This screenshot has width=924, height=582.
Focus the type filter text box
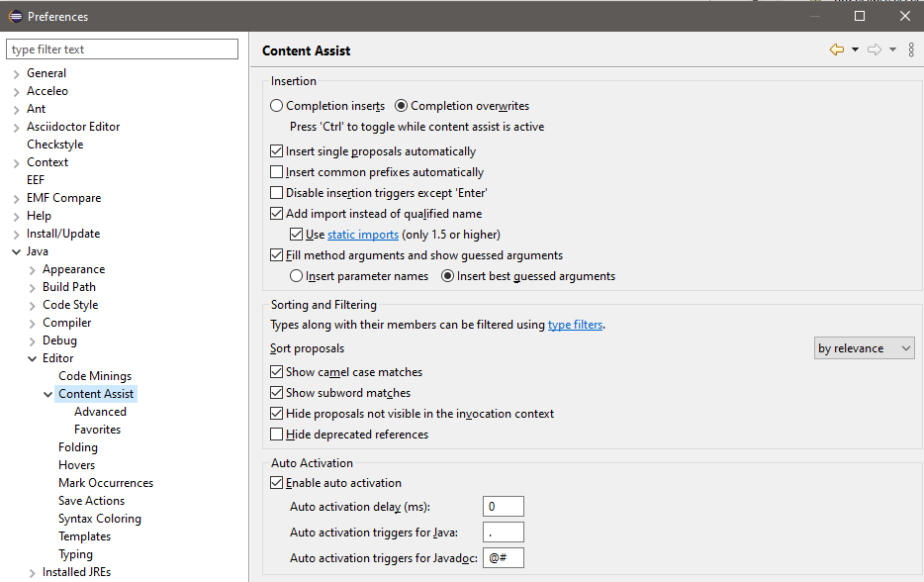click(123, 49)
